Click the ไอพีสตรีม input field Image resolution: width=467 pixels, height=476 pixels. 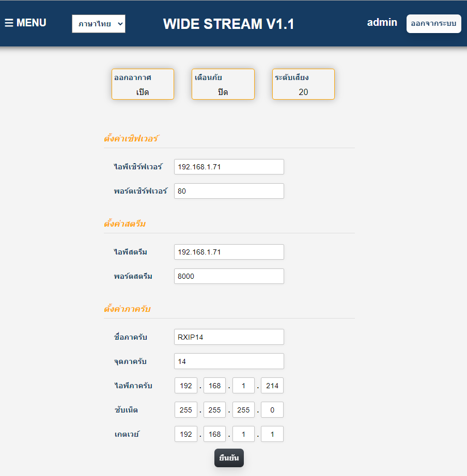tap(229, 252)
